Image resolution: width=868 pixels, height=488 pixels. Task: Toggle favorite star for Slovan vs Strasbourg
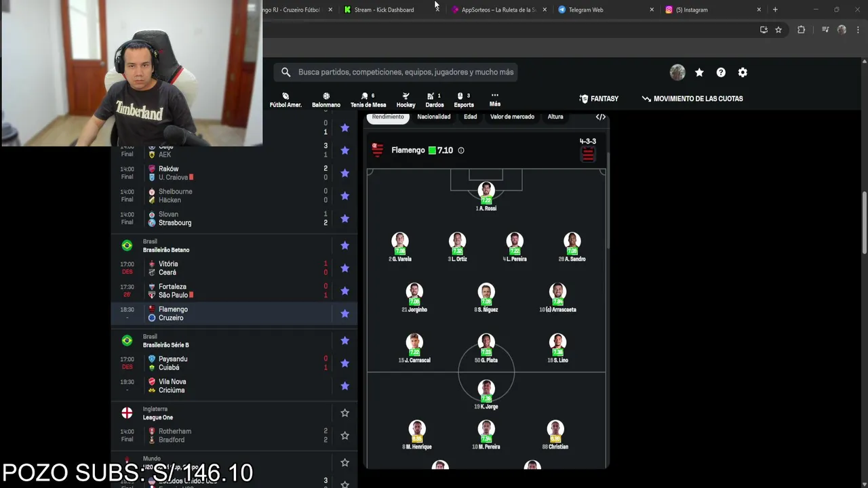pos(344,218)
